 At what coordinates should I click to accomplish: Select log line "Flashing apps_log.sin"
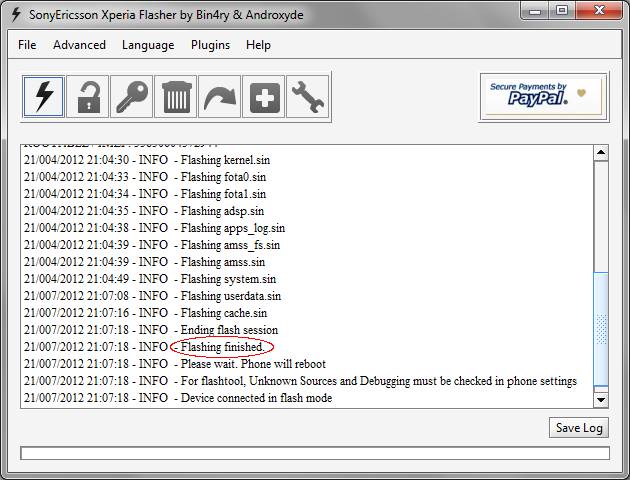coord(154,228)
